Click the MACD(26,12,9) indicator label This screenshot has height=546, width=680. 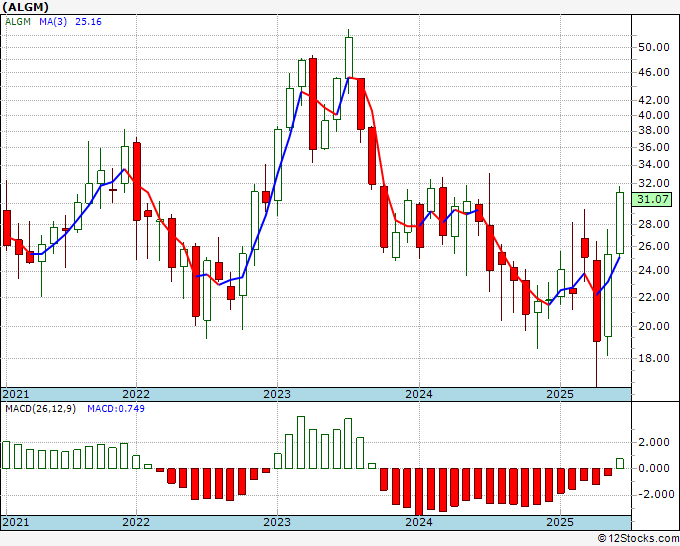40,409
